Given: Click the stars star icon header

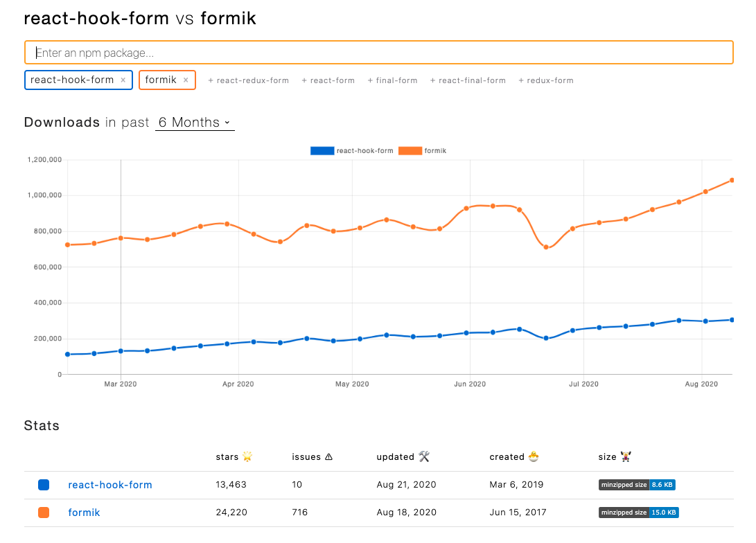Looking at the screenshot, I should [x=247, y=456].
